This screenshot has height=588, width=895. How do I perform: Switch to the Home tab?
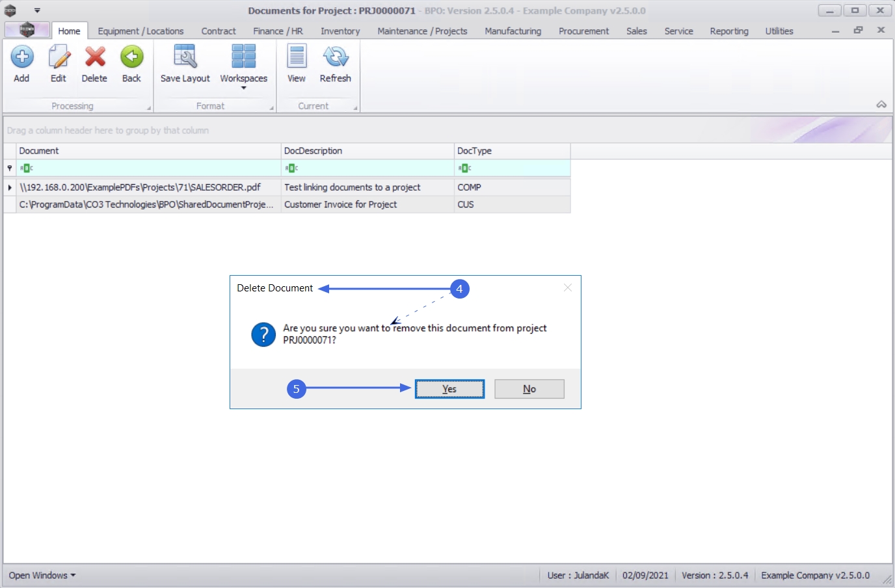coord(69,31)
